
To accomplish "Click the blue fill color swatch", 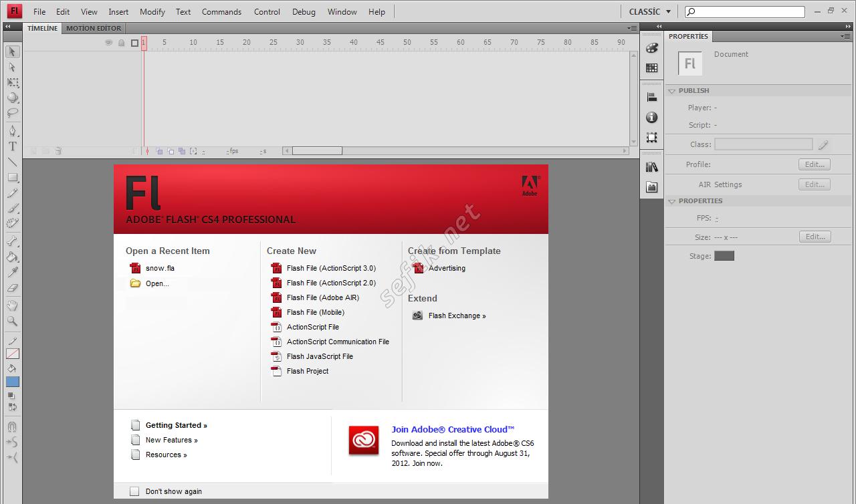I will pyautogui.click(x=13, y=382).
